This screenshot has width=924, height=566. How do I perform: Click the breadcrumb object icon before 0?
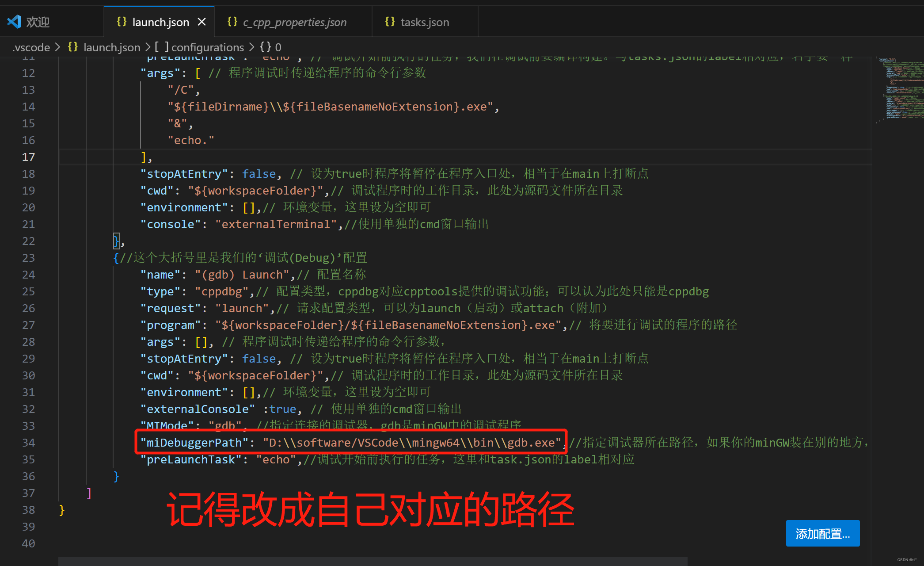pos(265,47)
